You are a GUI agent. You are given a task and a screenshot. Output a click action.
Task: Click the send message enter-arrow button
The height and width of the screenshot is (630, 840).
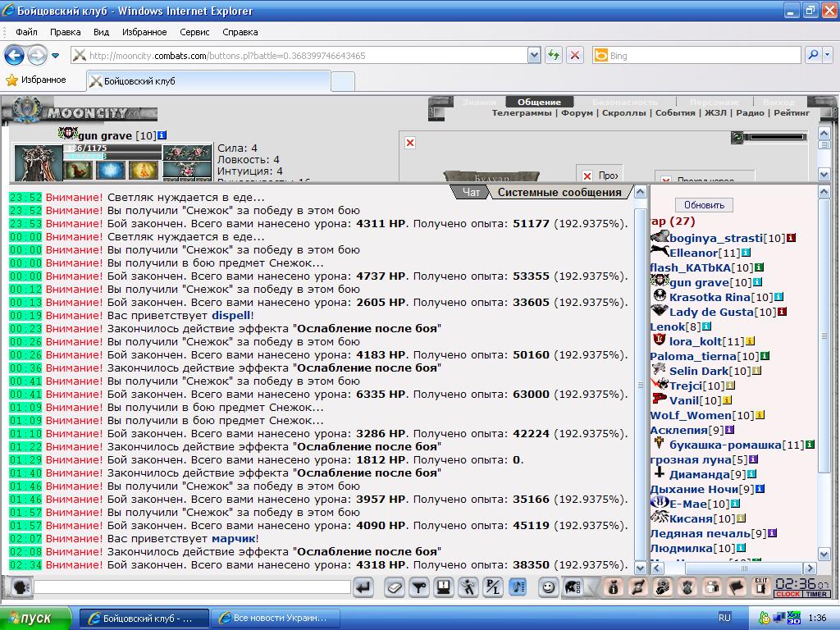363,587
